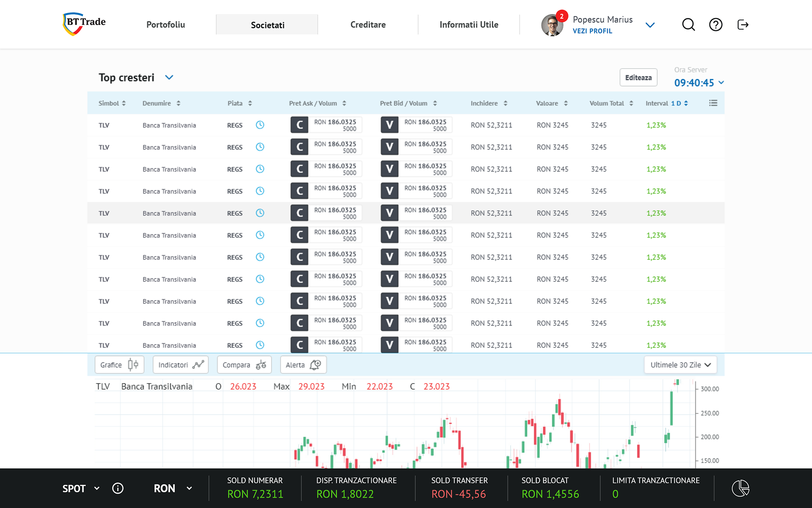Open the SPOT account dropdown

point(97,489)
